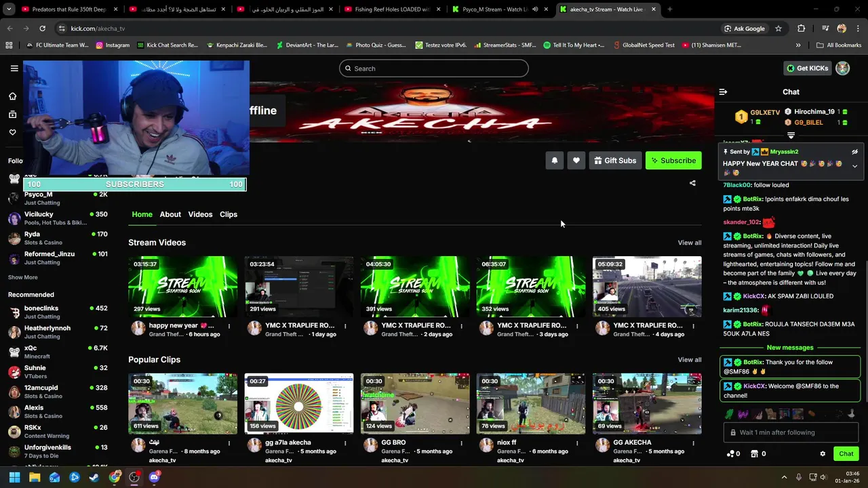
Task: Click Show More under followed channels
Action: point(23,277)
